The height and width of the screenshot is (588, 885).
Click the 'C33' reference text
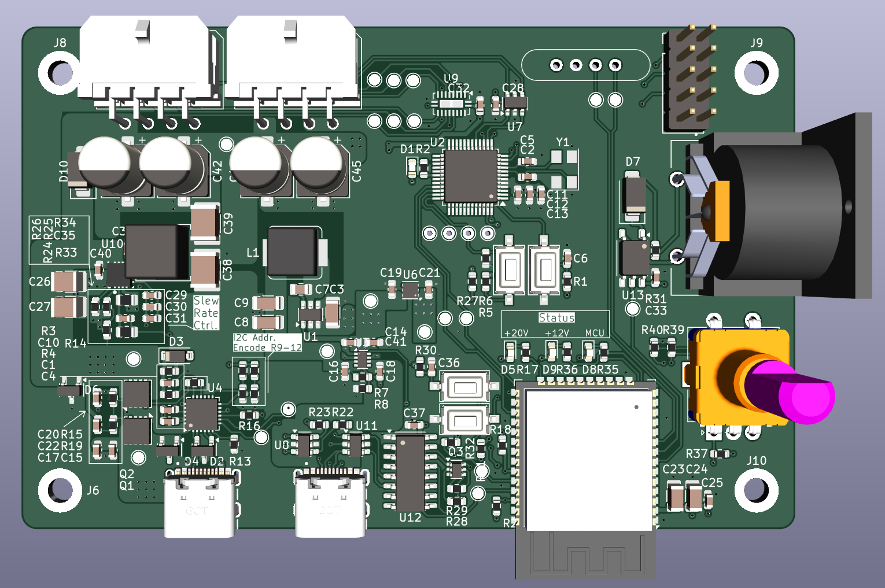coord(656,310)
